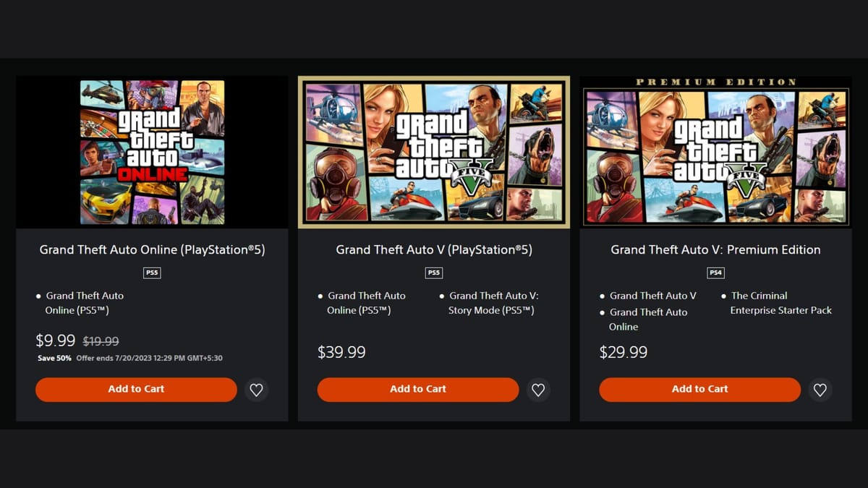Add Grand Theft Auto V (PlayStation 5) to cart

[418, 389]
